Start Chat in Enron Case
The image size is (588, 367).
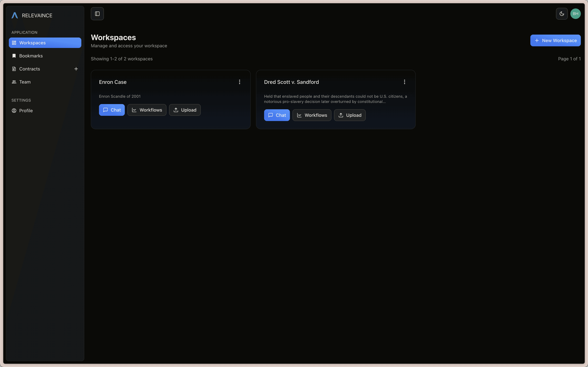[x=112, y=110]
